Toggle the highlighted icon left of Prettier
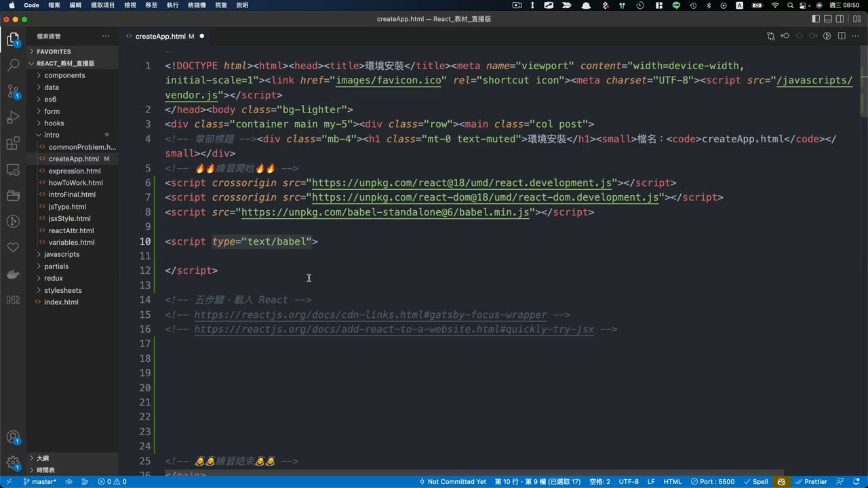Image resolution: width=868 pixels, height=488 pixels. point(781,482)
